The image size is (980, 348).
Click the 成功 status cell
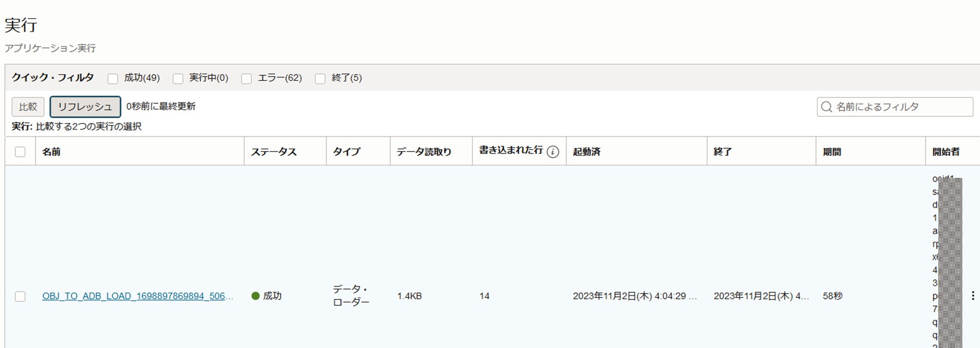(x=267, y=296)
